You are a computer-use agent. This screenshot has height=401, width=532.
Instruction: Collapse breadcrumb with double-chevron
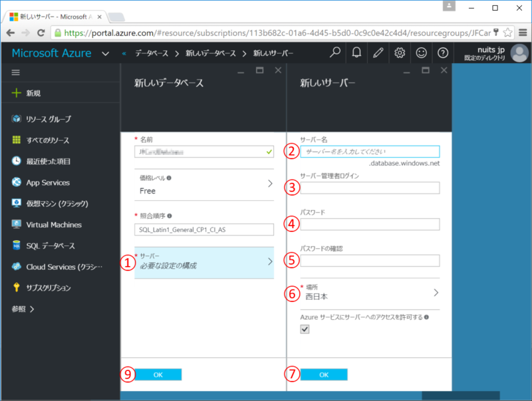click(x=124, y=53)
